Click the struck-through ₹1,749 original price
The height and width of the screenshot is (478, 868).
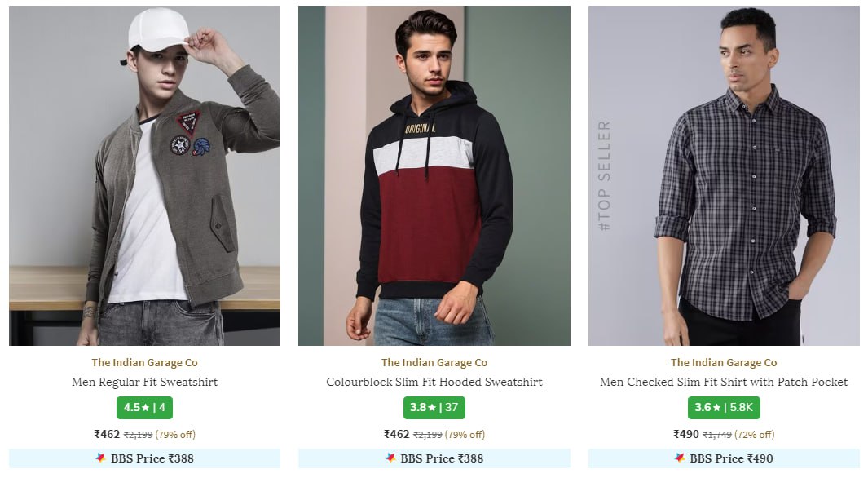click(x=716, y=435)
